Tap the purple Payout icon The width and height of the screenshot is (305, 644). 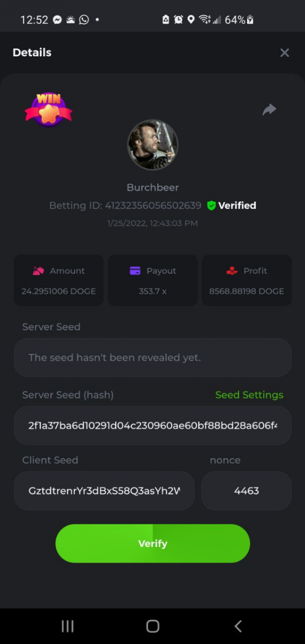pos(135,271)
